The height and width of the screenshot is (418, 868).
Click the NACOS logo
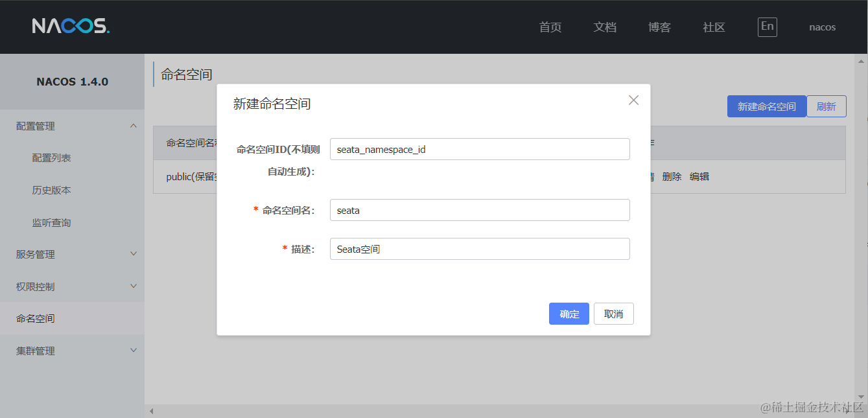(x=71, y=26)
